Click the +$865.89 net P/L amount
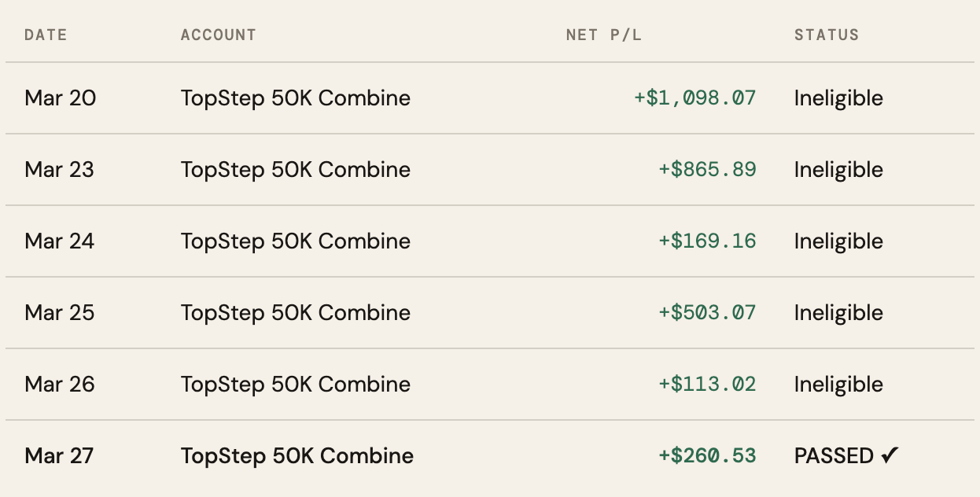 point(707,170)
